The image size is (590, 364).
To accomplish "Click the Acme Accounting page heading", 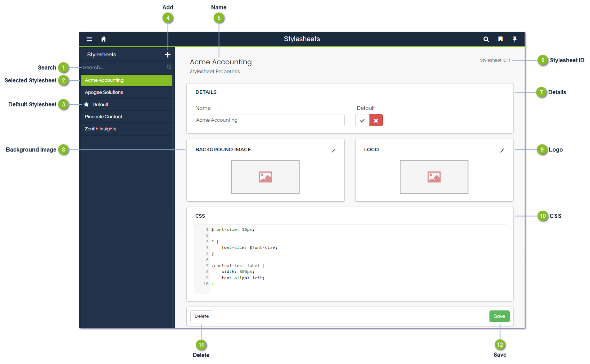I will pyautogui.click(x=221, y=62).
